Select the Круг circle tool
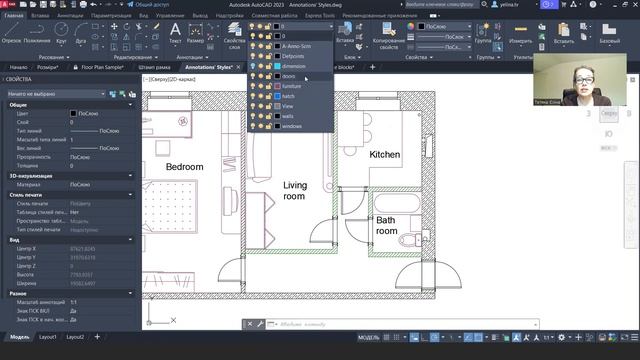 (61, 32)
